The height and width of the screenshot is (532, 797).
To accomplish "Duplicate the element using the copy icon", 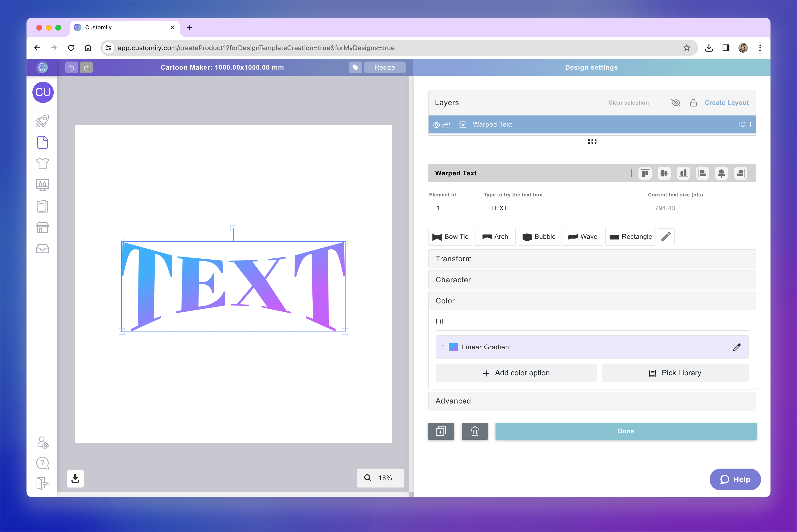I will 441,431.
